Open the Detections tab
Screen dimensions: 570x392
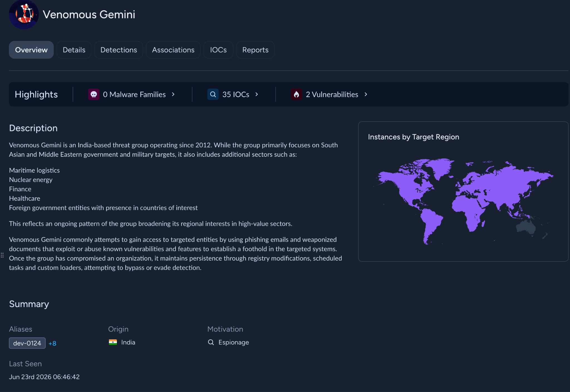[x=119, y=50]
